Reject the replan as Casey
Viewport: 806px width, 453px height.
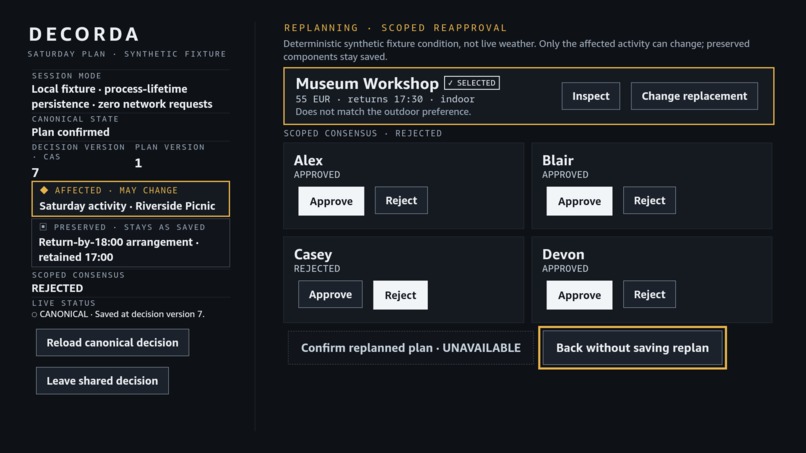tap(400, 295)
